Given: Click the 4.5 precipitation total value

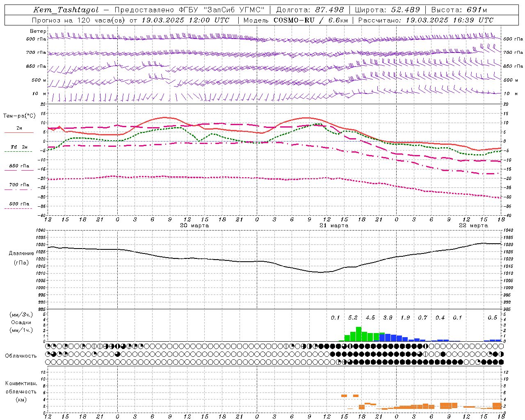Looking at the screenshot, I should pos(370,318).
